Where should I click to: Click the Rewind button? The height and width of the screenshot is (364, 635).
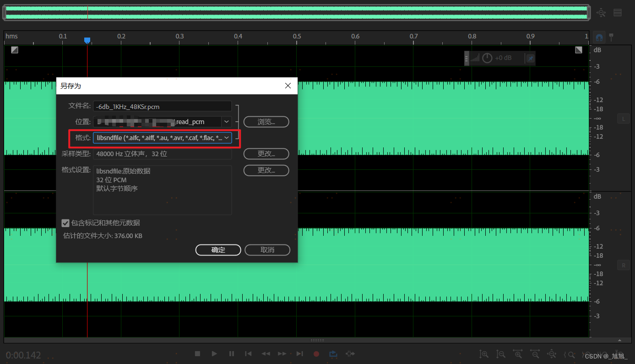tap(266, 353)
